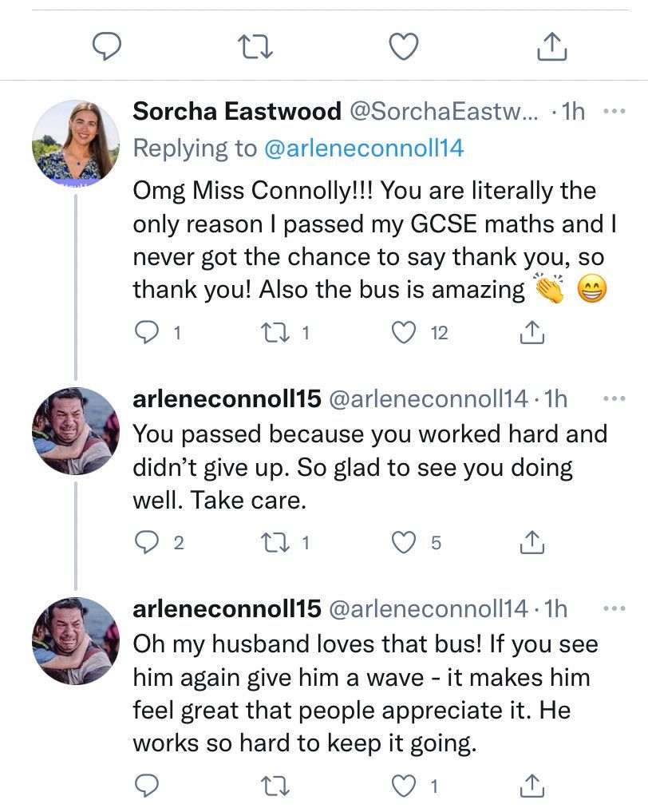Share the 'husband loves that bus' tweet

(x=531, y=786)
